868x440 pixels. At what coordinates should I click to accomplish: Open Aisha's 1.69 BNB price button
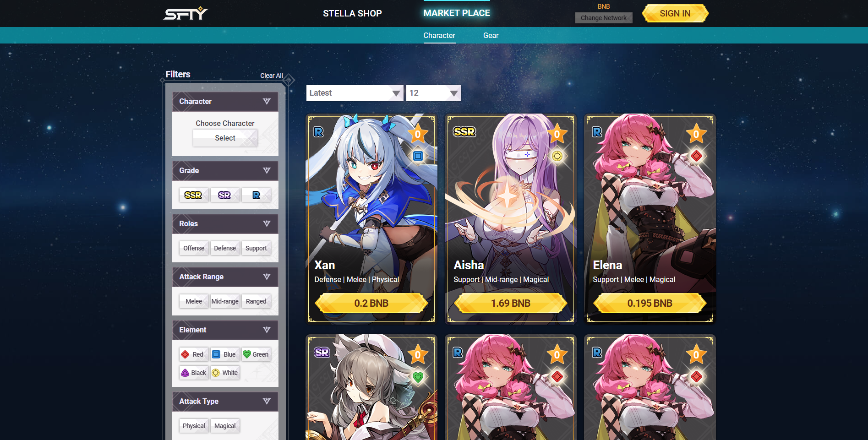tap(510, 303)
